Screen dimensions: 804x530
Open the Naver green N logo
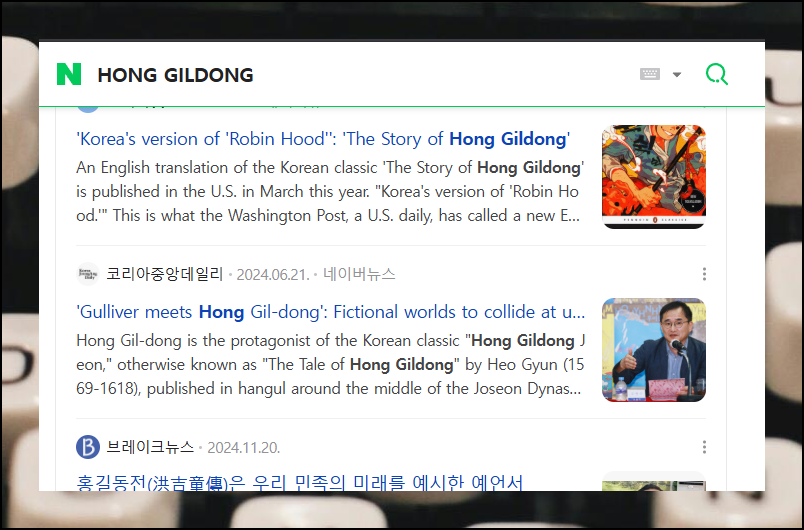click(x=69, y=74)
